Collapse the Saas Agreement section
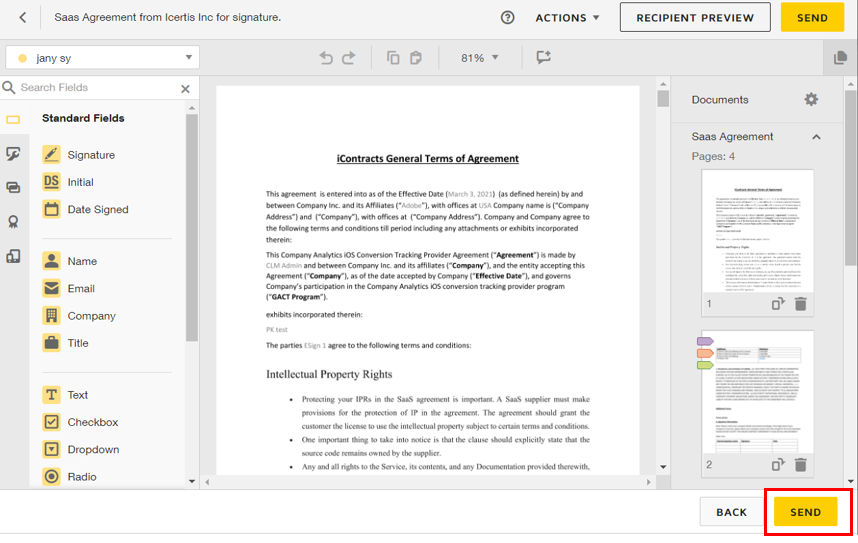This screenshot has height=543, width=858. coord(816,137)
